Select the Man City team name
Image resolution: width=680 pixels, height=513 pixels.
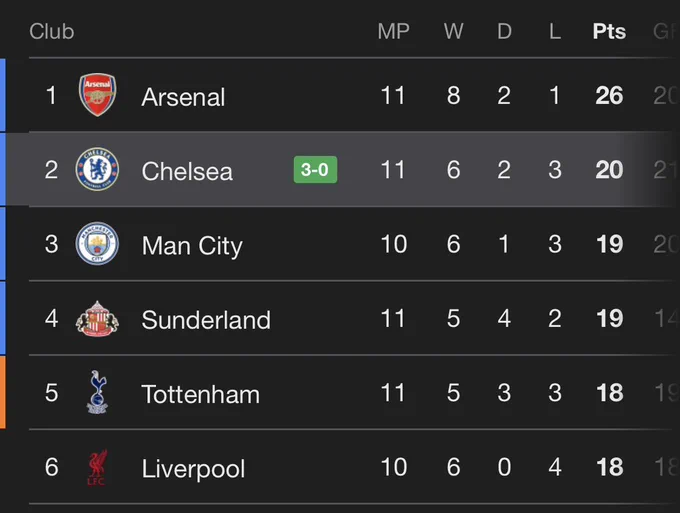coord(192,246)
